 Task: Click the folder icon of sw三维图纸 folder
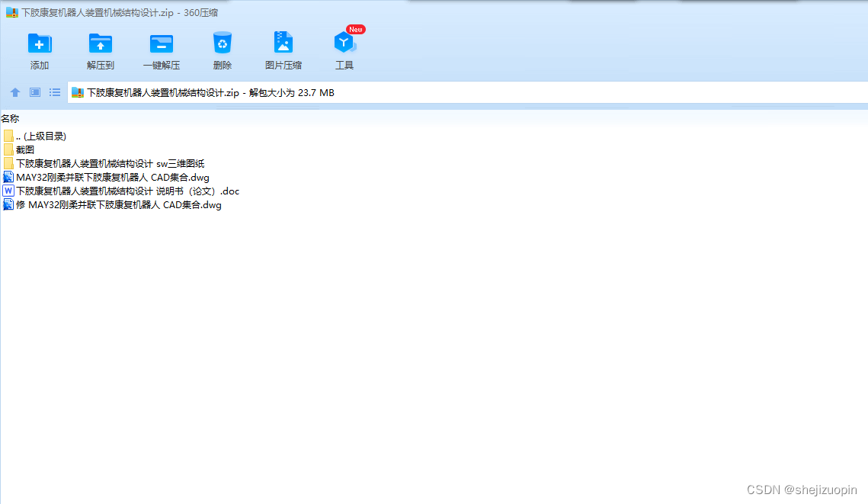point(8,163)
